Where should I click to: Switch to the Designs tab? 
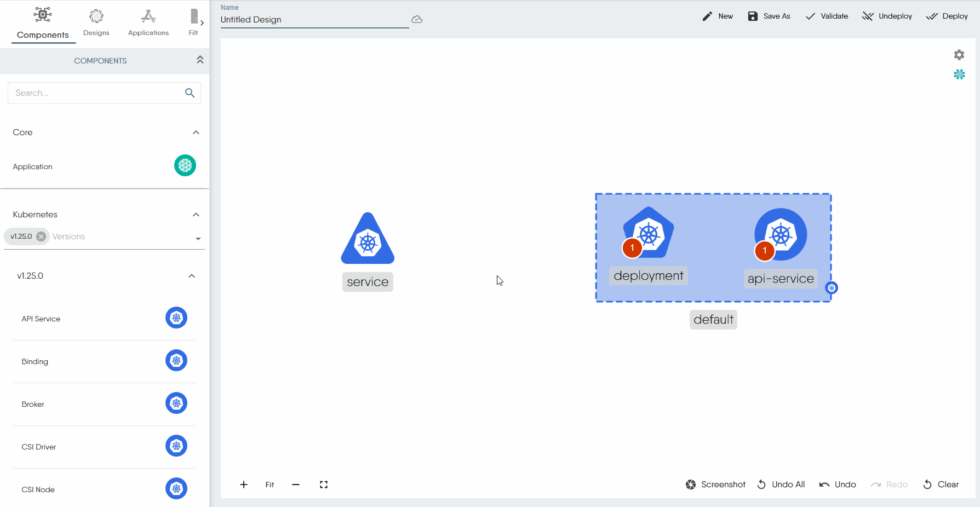click(96, 22)
